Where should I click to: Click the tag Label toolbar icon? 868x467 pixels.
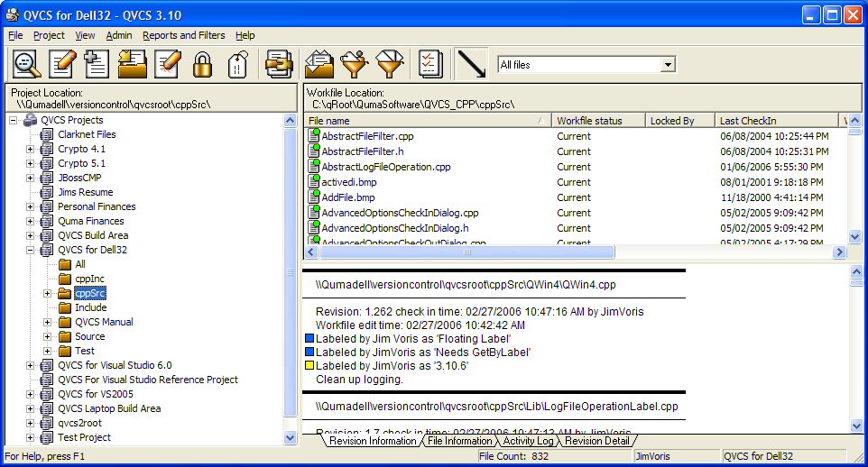click(x=238, y=64)
